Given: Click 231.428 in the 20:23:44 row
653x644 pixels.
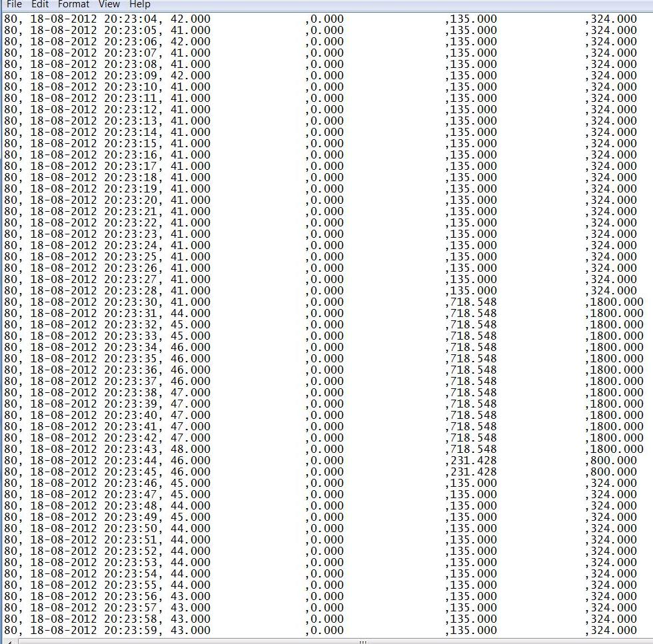Looking at the screenshot, I should [474, 460].
